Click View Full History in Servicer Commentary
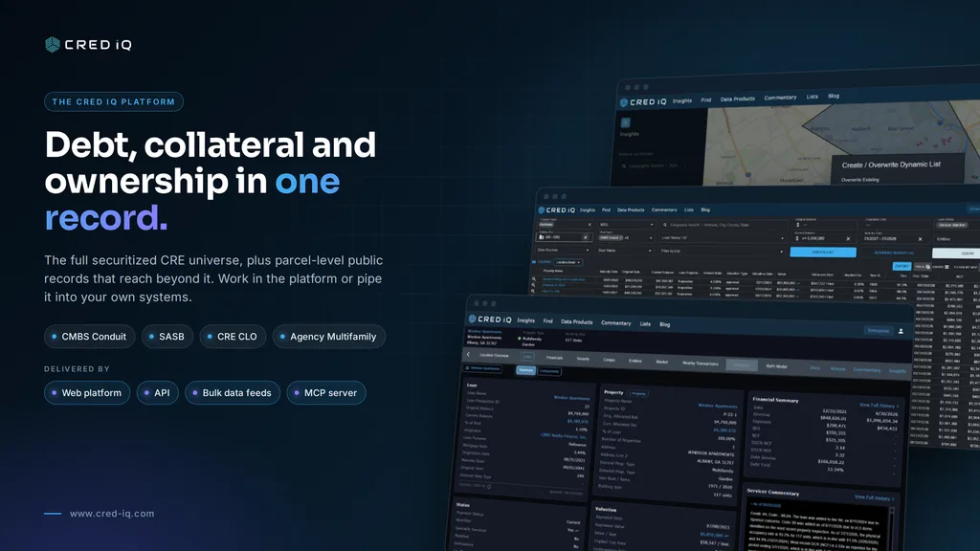 click(875, 497)
